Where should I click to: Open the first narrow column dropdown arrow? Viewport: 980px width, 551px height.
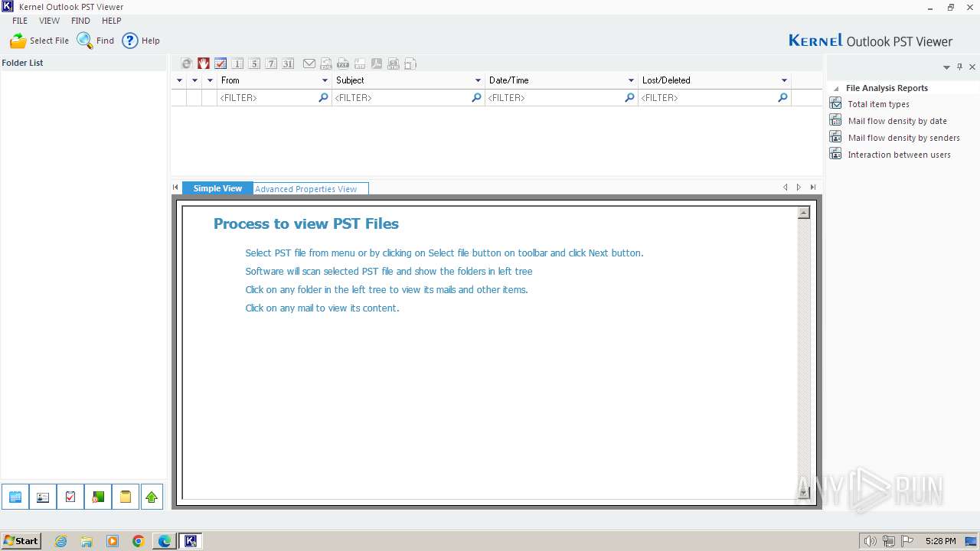pyautogui.click(x=180, y=80)
